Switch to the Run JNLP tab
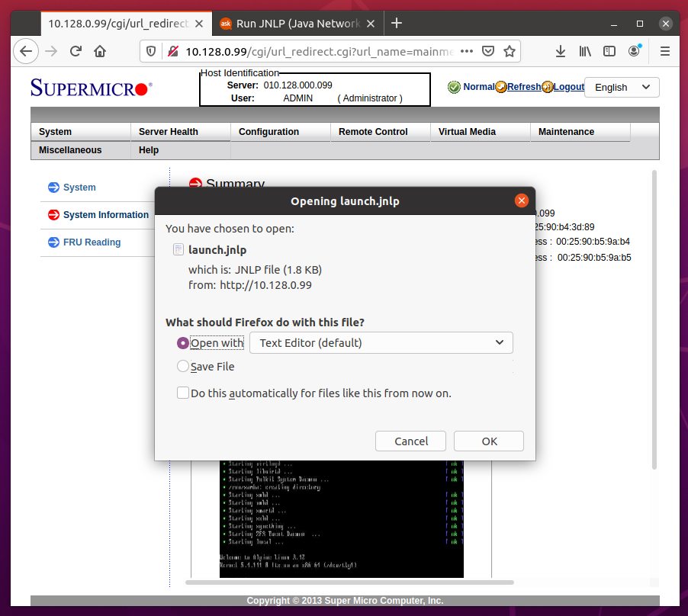 [298, 24]
